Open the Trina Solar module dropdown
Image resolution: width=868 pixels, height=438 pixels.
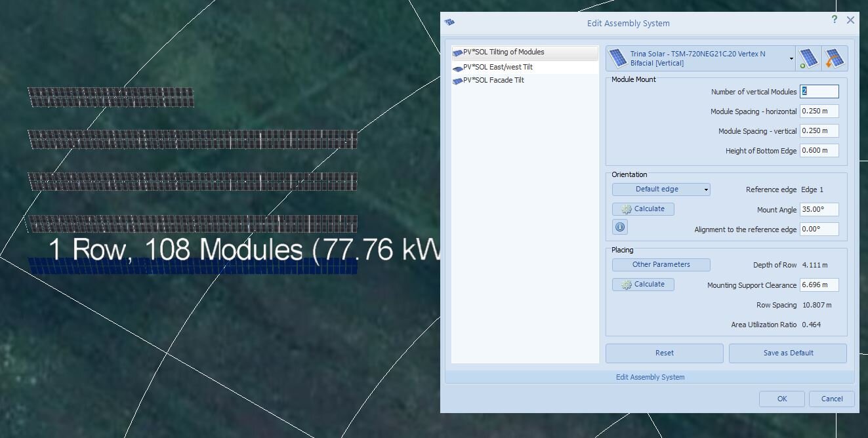coord(791,58)
